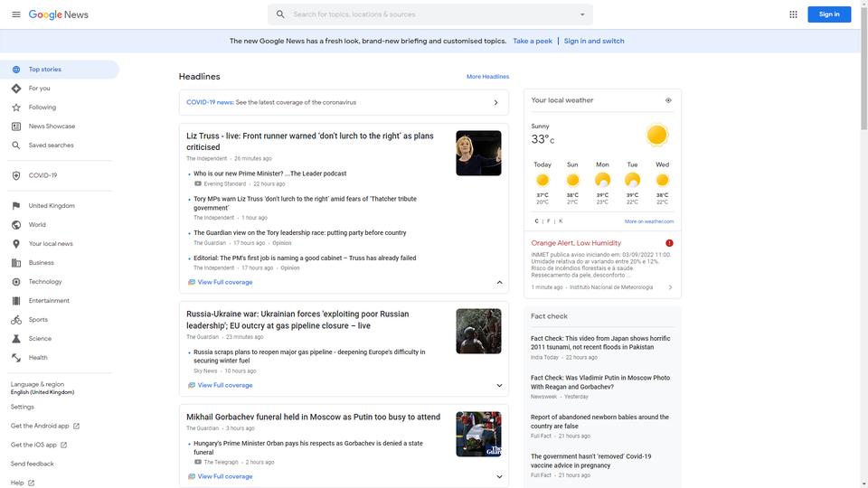Click the Sign in button
Viewport: 868px width, 488px height.
tap(829, 14)
